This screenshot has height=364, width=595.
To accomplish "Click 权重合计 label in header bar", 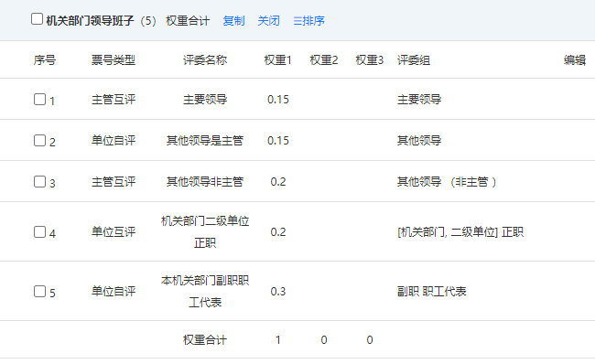I will [x=188, y=20].
